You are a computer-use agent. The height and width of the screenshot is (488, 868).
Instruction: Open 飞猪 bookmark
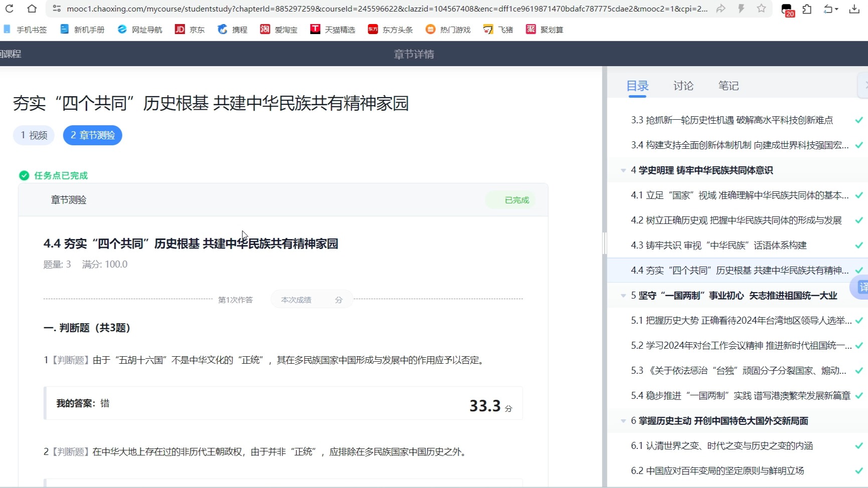[498, 30]
